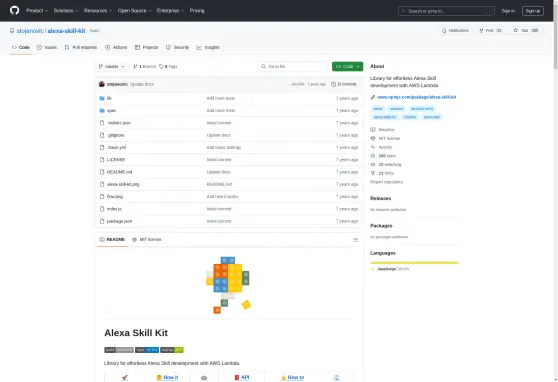Switch to the Issues tab
Screen dimensions: 558x382
point(47,47)
